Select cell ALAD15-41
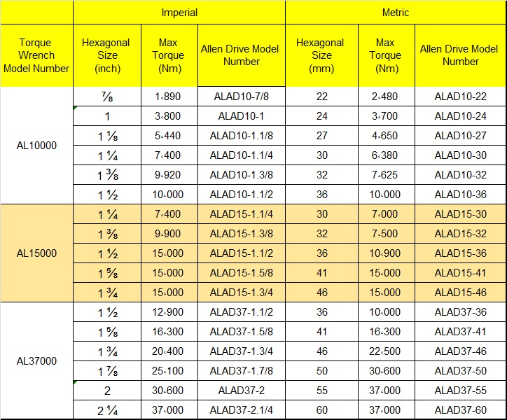The height and width of the screenshot is (420, 507). pos(461,273)
